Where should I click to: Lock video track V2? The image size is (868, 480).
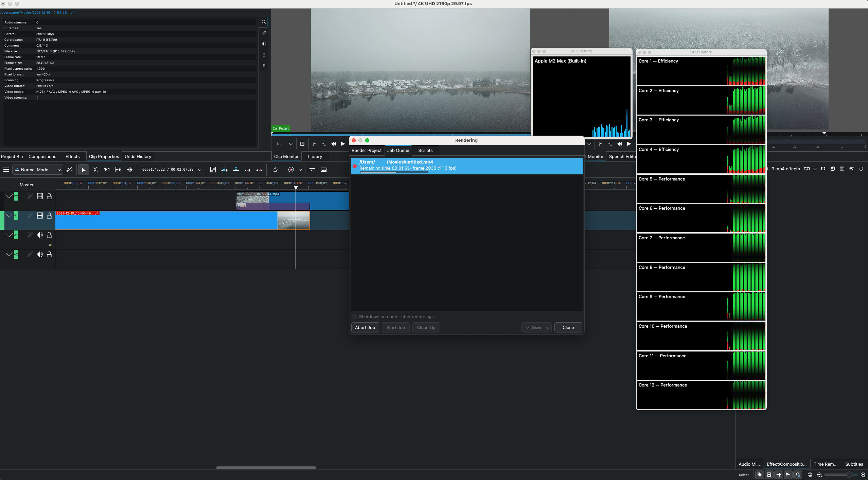tap(49, 196)
